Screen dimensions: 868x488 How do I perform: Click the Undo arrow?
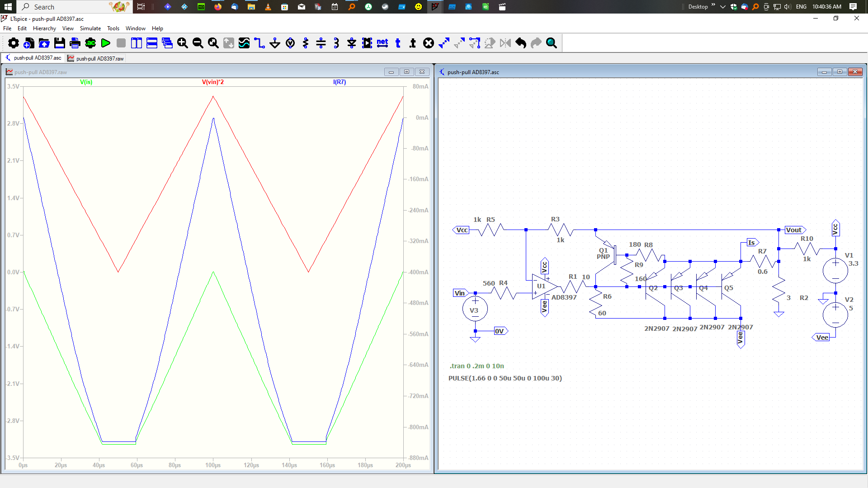[x=521, y=43]
